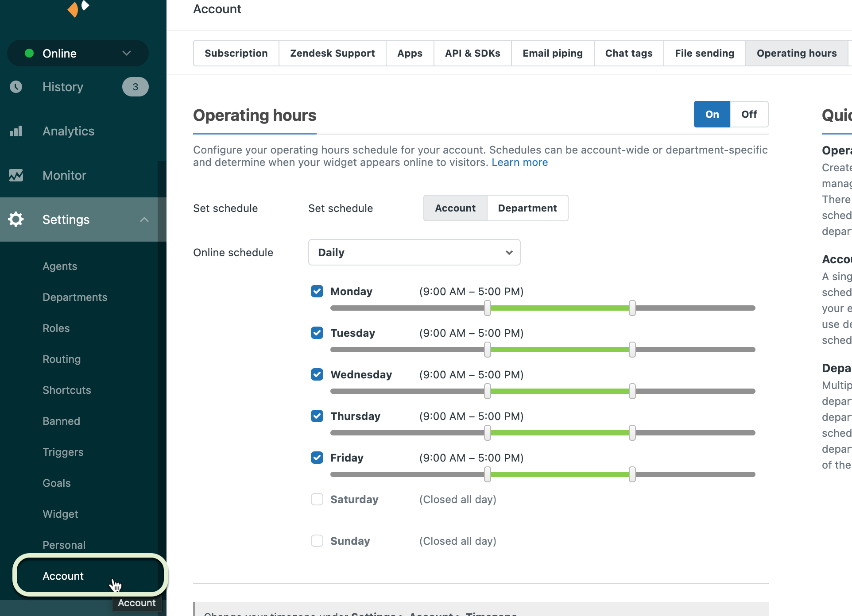852x616 pixels.
Task: Select the Subscription tab
Action: click(236, 53)
